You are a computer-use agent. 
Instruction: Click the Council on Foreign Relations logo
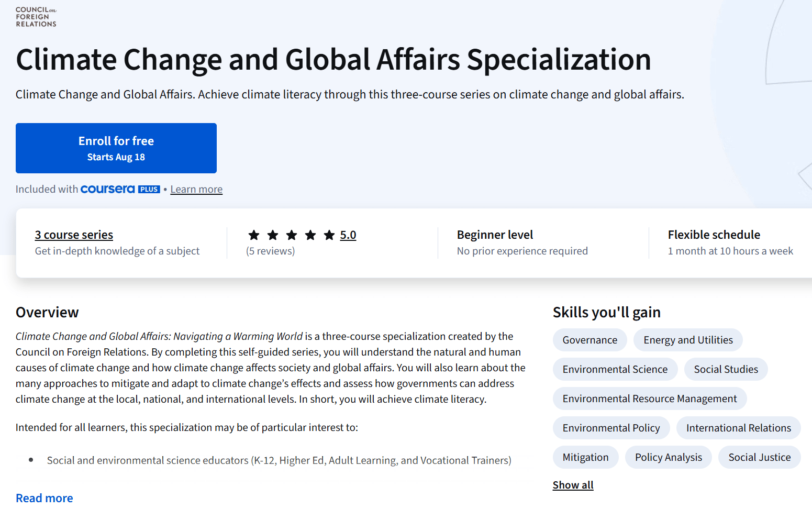[x=36, y=17]
